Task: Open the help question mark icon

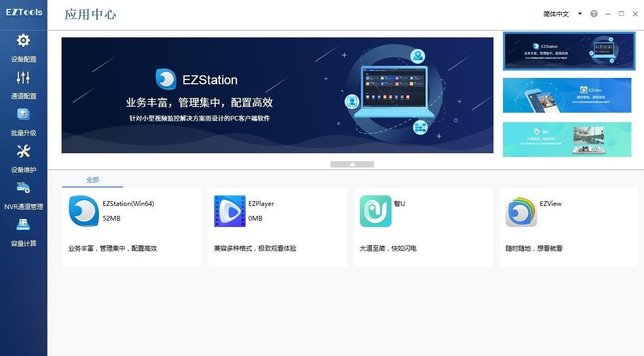Action: (594, 14)
